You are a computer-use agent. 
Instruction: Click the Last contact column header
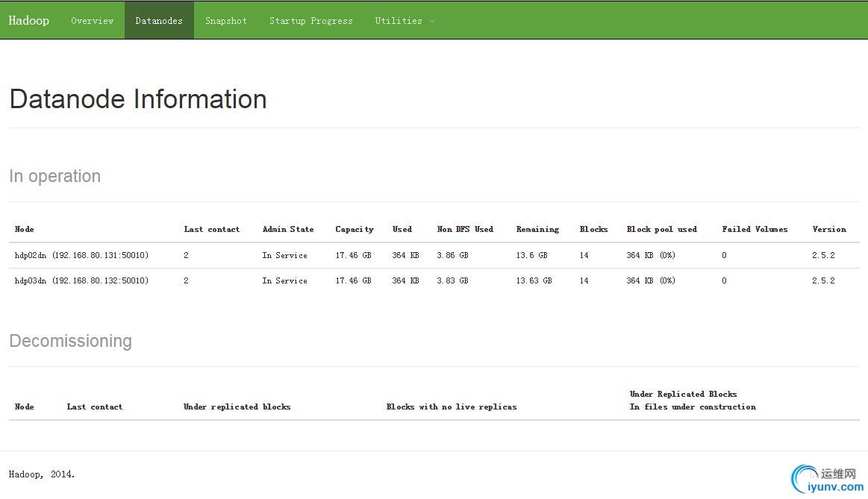[x=212, y=229]
